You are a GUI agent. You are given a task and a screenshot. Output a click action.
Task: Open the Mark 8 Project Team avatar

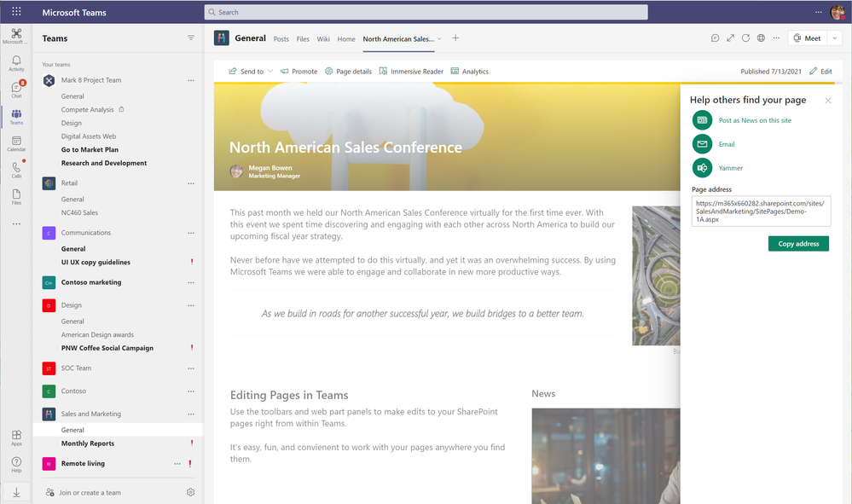(49, 80)
